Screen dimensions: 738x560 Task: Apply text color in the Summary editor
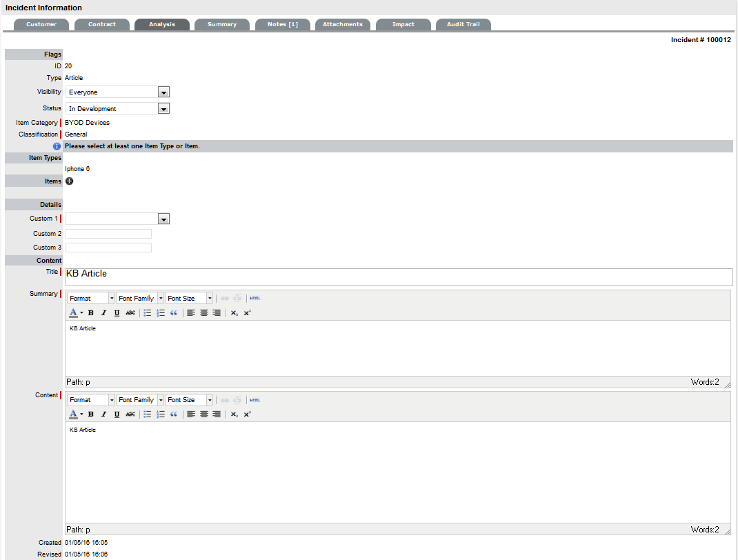coord(73,313)
